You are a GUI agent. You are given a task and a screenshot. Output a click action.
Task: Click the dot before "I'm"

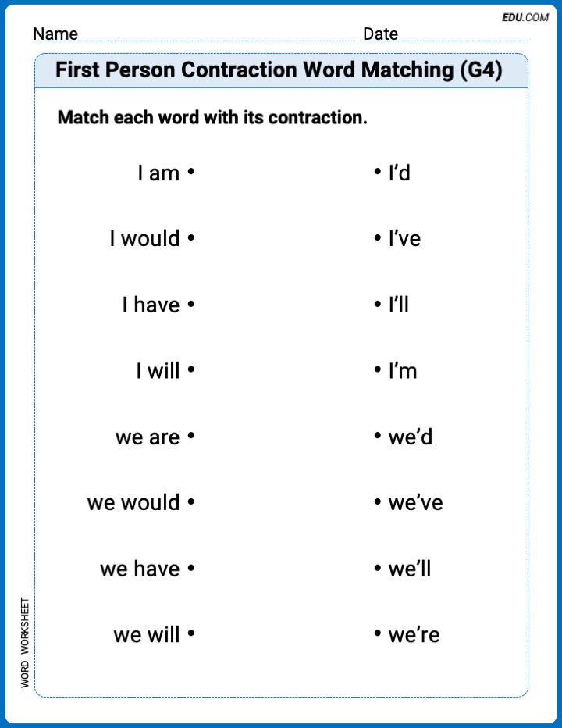point(378,370)
